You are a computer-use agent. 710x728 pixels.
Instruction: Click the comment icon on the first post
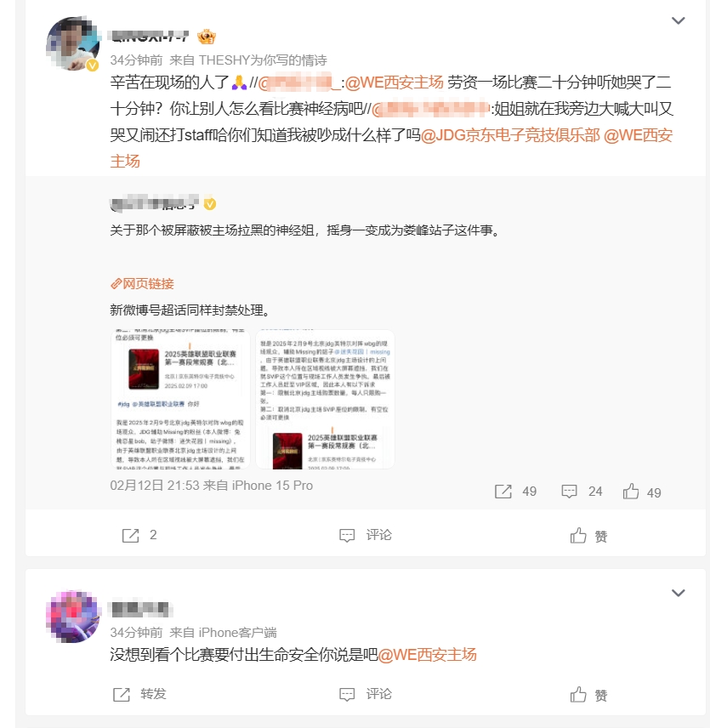point(347,535)
